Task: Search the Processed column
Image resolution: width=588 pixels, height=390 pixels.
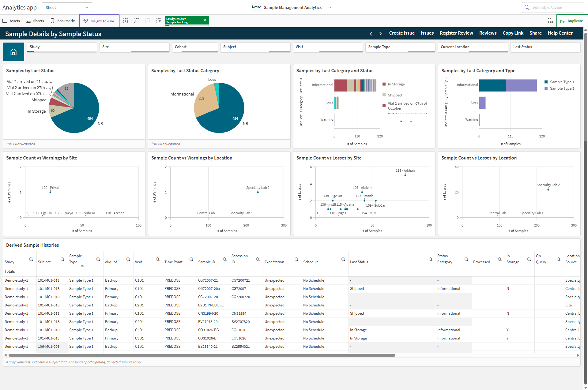Action: click(x=500, y=259)
